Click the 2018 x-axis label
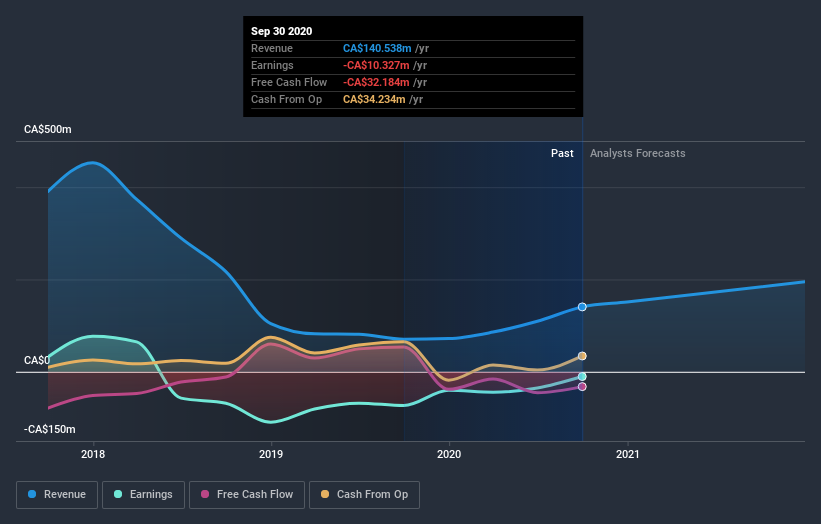 point(93,454)
